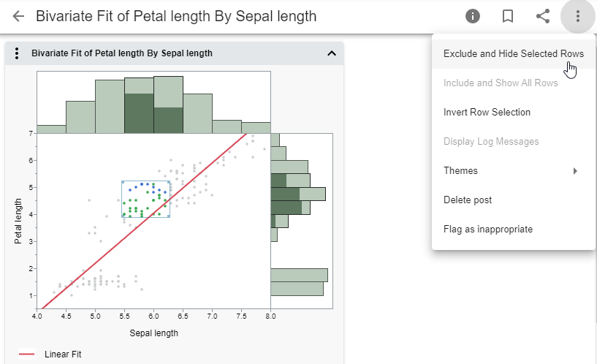Select Flag as inappropriate
The width and height of the screenshot is (597, 364).
point(487,230)
